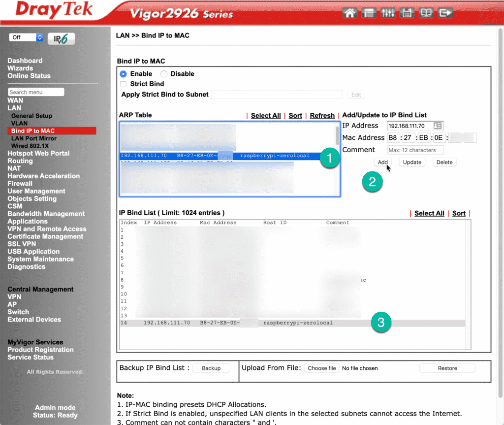Open Hardware Acceleration menu
This screenshot has height=425, width=504.
tap(44, 176)
